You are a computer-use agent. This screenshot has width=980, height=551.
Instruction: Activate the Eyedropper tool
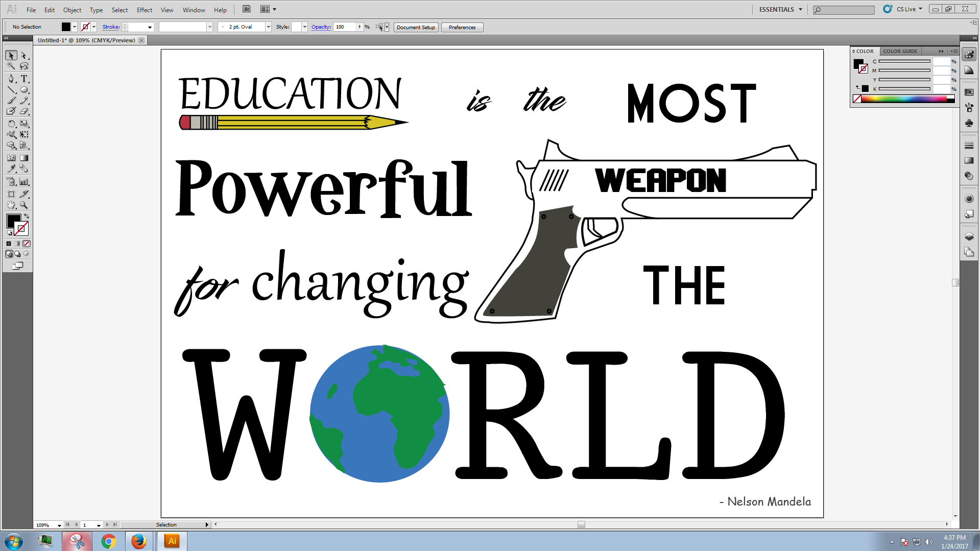coord(11,169)
